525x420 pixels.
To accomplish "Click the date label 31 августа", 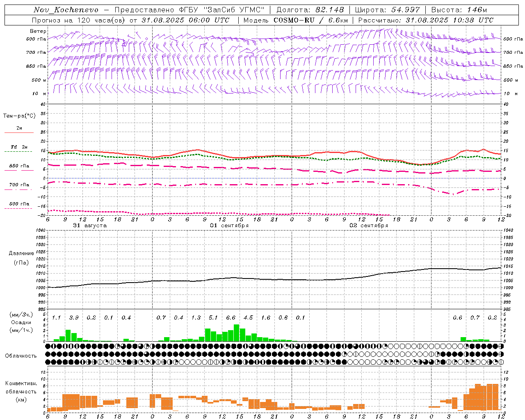I will click(90, 226).
